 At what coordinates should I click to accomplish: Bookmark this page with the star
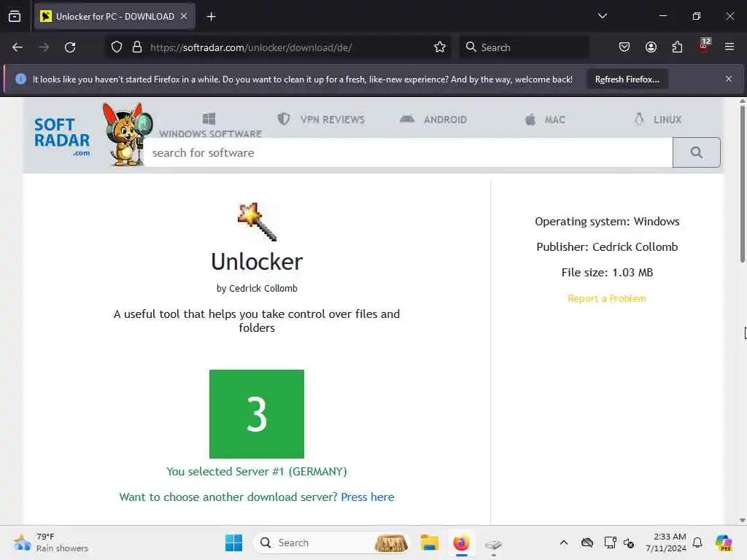coord(440,47)
